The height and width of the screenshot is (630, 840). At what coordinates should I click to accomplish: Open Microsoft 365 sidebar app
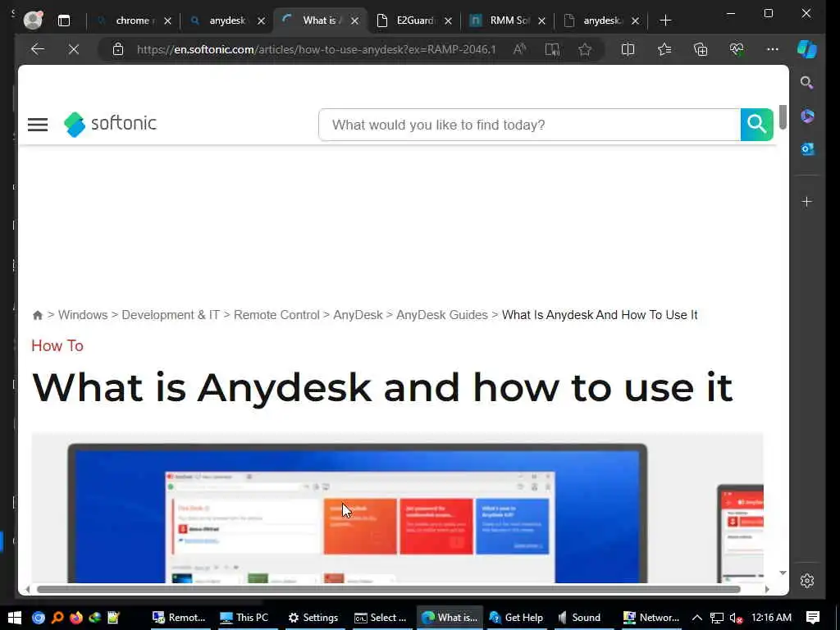pos(807,116)
